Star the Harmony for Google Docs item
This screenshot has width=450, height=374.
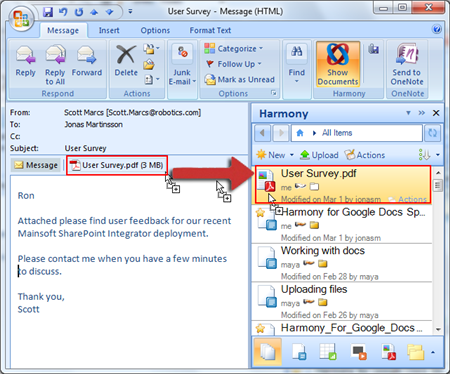tap(260, 212)
